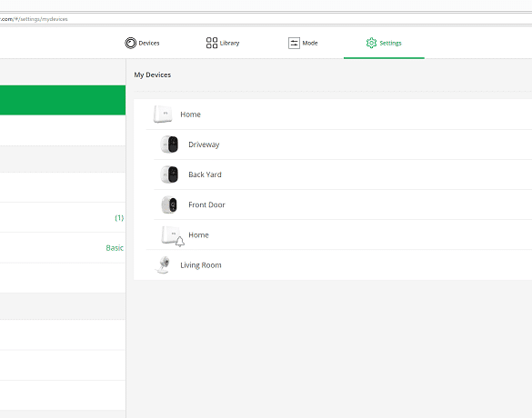The width and height of the screenshot is (532, 418).
Task: Open the Driveway device settings
Action: [343, 144]
